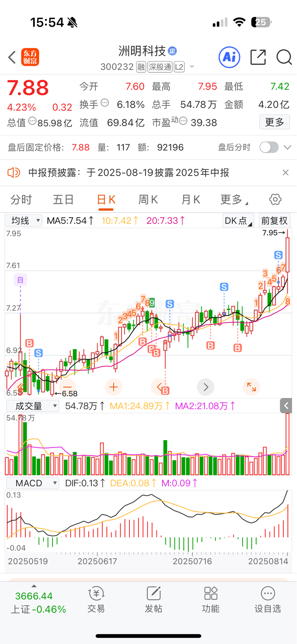
Task: Open the MACD indicator dropdown
Action: coord(33,483)
